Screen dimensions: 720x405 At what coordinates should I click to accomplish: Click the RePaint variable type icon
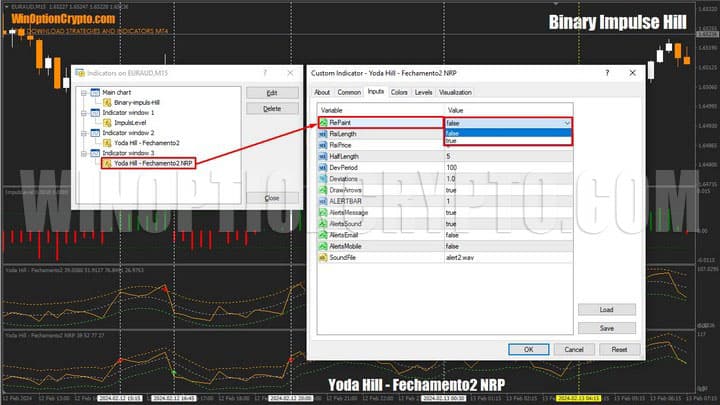323,123
